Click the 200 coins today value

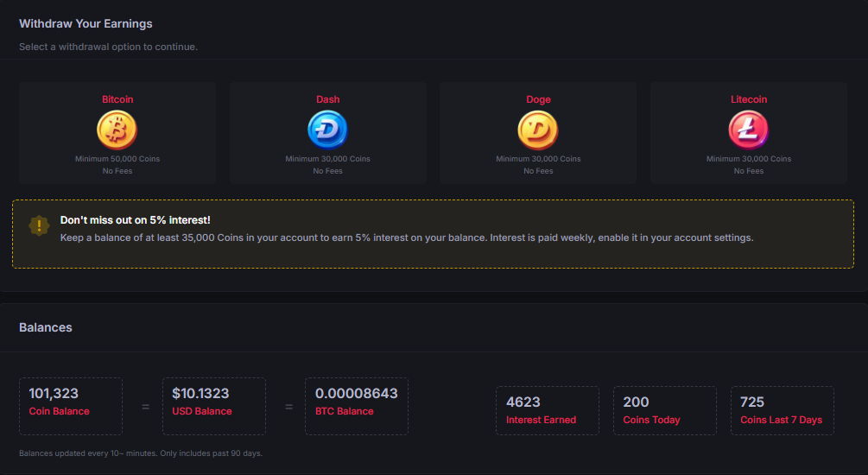pyautogui.click(x=636, y=402)
